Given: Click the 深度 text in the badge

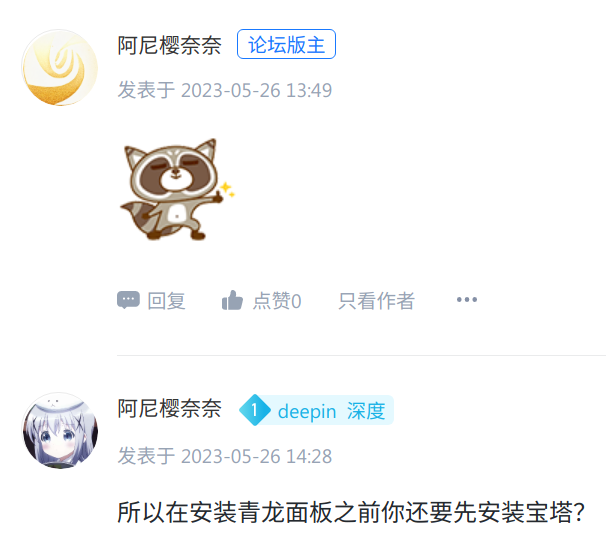Looking at the screenshot, I should [366, 411].
